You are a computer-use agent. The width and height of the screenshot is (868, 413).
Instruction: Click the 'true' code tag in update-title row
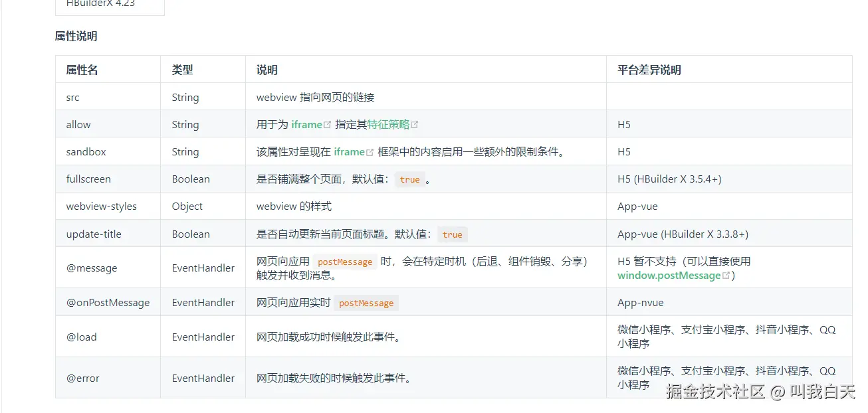[452, 234]
